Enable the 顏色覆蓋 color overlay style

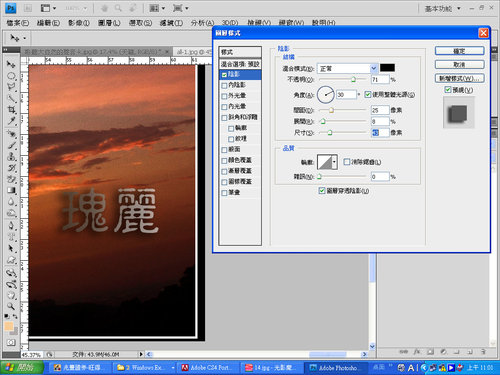coord(224,161)
